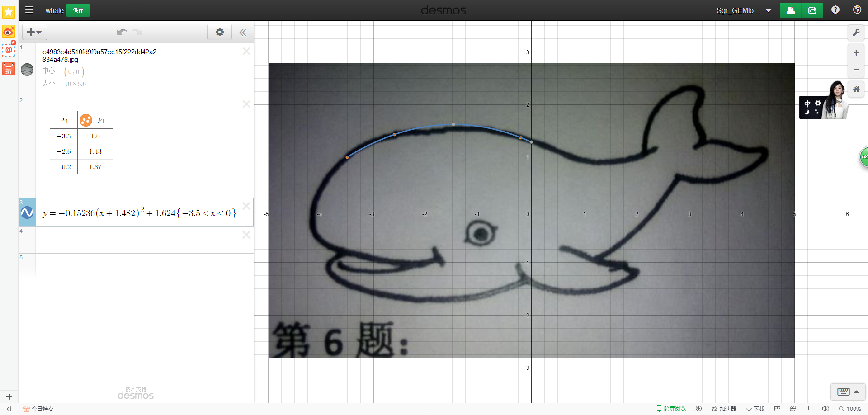
Task: Click the powered by desmos logo
Action: [136, 393]
